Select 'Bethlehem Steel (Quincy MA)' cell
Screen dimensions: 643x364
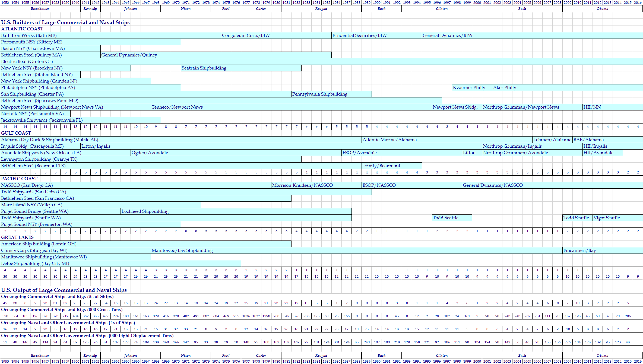click(x=50, y=55)
